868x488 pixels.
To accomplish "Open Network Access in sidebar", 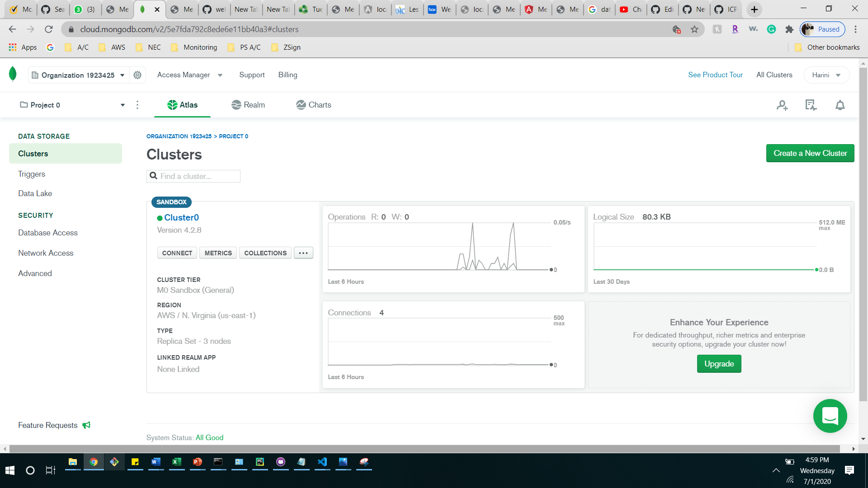I will [x=46, y=253].
